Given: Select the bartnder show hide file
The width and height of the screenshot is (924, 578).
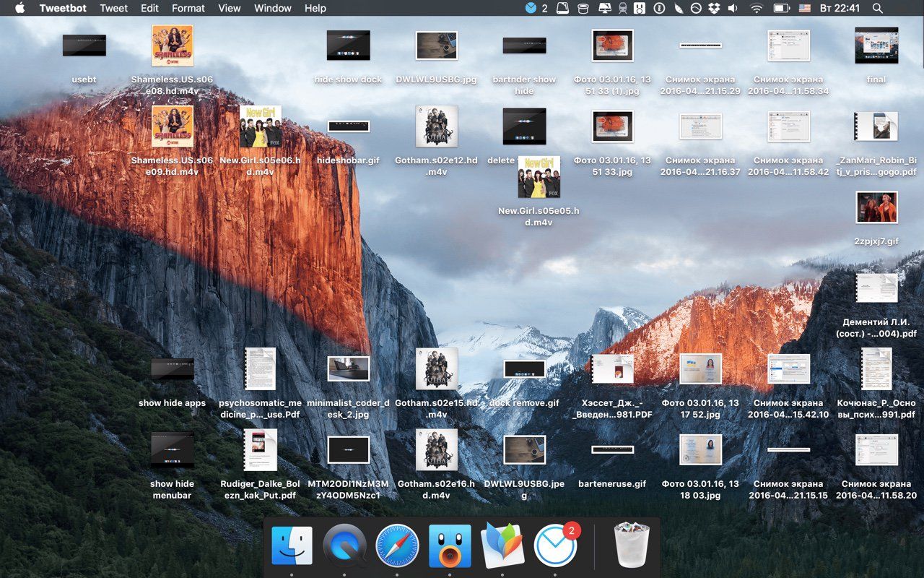Looking at the screenshot, I should coord(525,46).
